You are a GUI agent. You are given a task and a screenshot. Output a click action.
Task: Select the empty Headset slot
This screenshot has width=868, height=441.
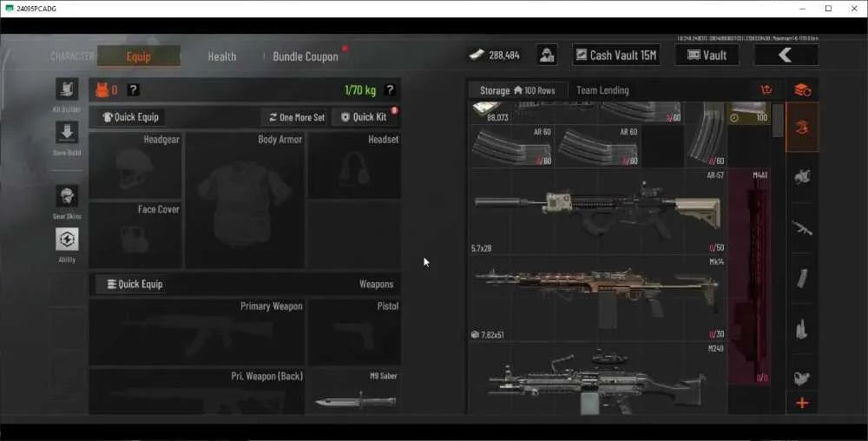[354, 166]
